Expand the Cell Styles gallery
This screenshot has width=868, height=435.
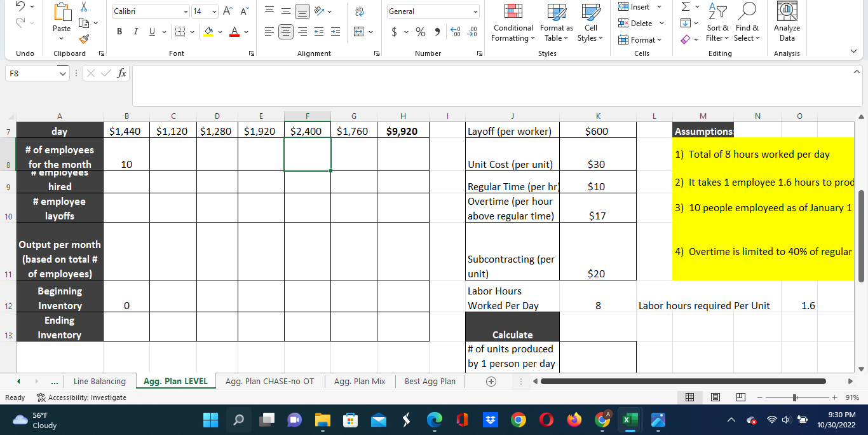tap(591, 23)
